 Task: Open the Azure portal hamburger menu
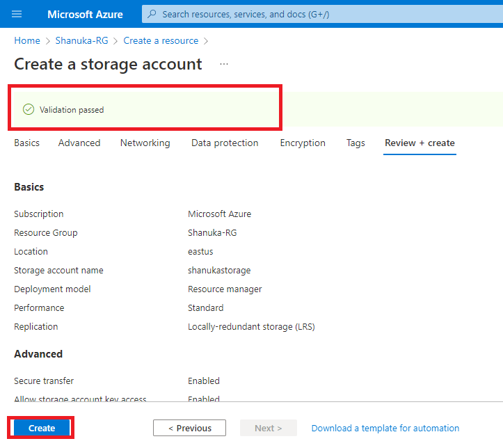point(17,14)
